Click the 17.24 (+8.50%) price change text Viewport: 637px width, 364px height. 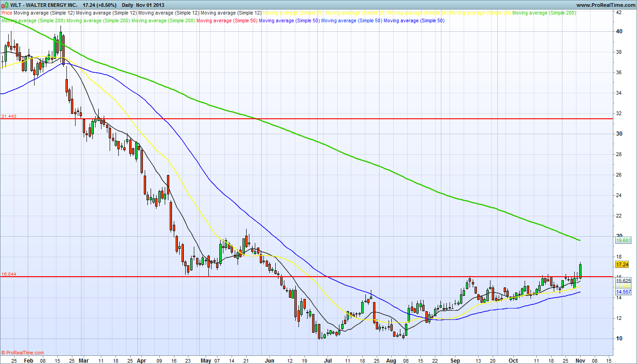[x=100, y=5]
